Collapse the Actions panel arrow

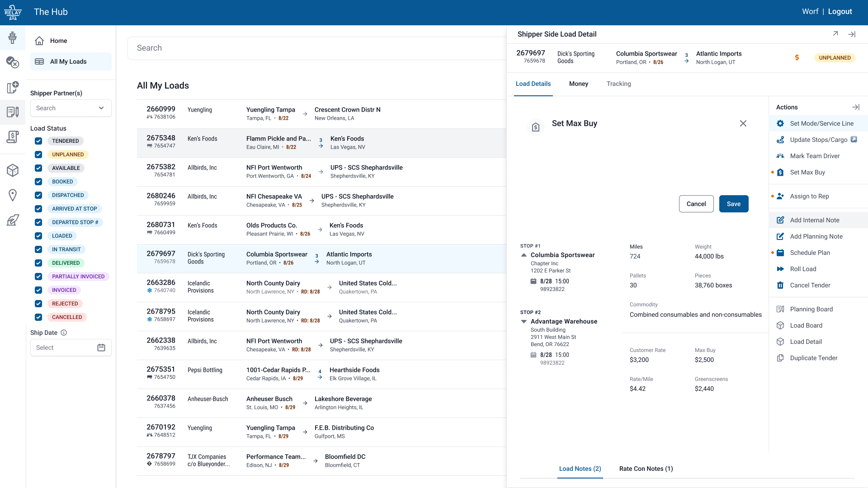pyautogui.click(x=856, y=107)
